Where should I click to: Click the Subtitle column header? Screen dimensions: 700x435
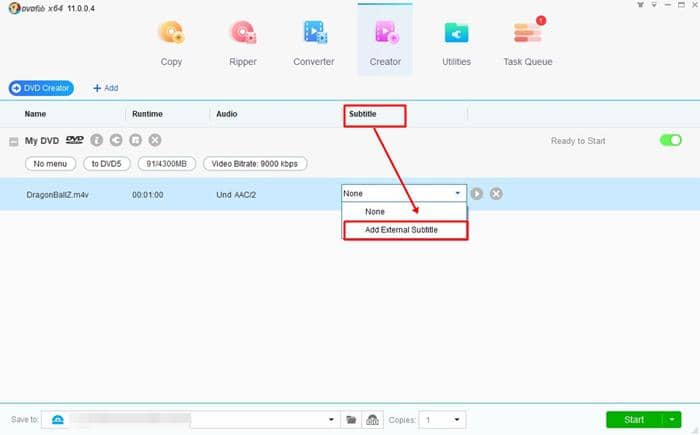click(x=362, y=114)
